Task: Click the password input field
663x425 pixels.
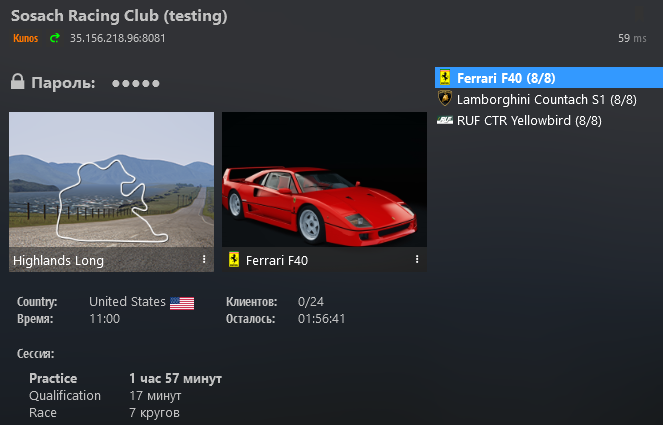Action: [x=136, y=83]
